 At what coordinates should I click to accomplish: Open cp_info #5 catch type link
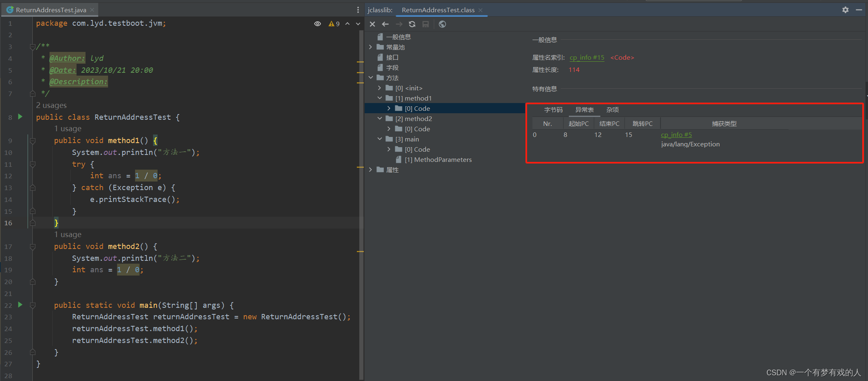point(676,134)
